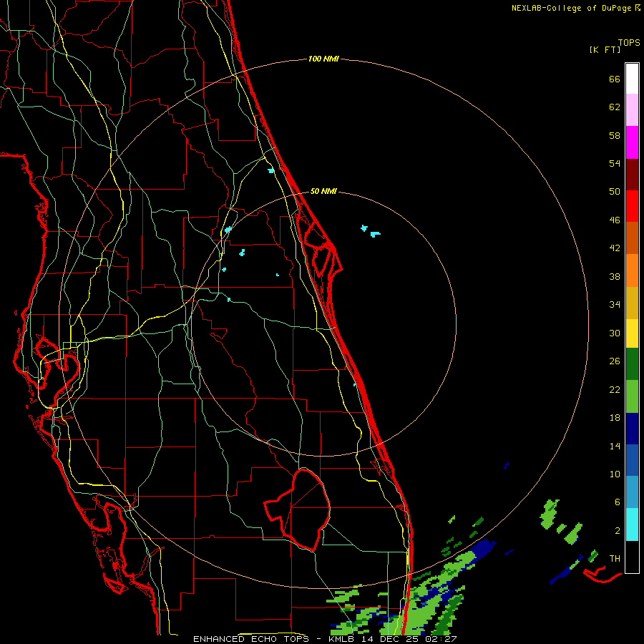Click the 18 legend value
The height and width of the screenshot is (644, 644).
615,418
